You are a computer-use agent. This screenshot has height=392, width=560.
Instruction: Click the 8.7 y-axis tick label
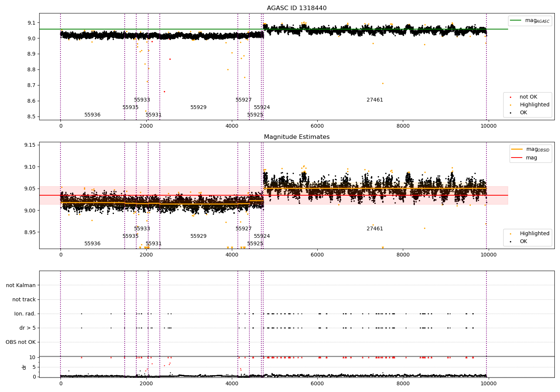[x=31, y=85]
